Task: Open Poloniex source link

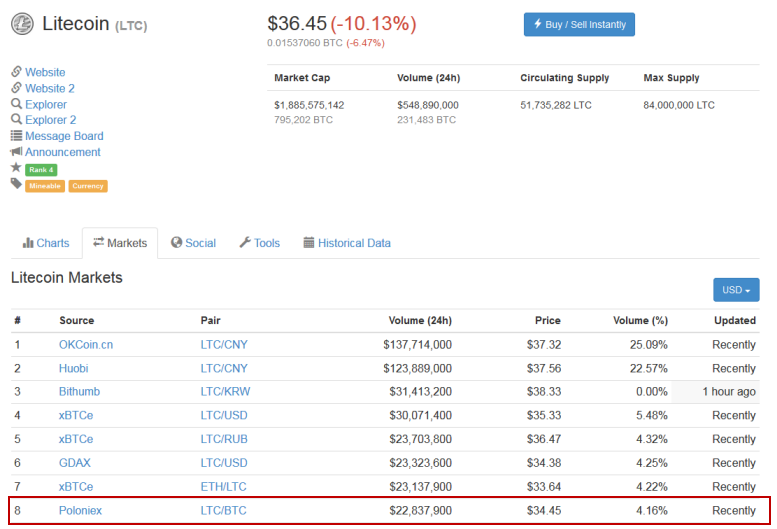Action: pyautogui.click(x=80, y=511)
